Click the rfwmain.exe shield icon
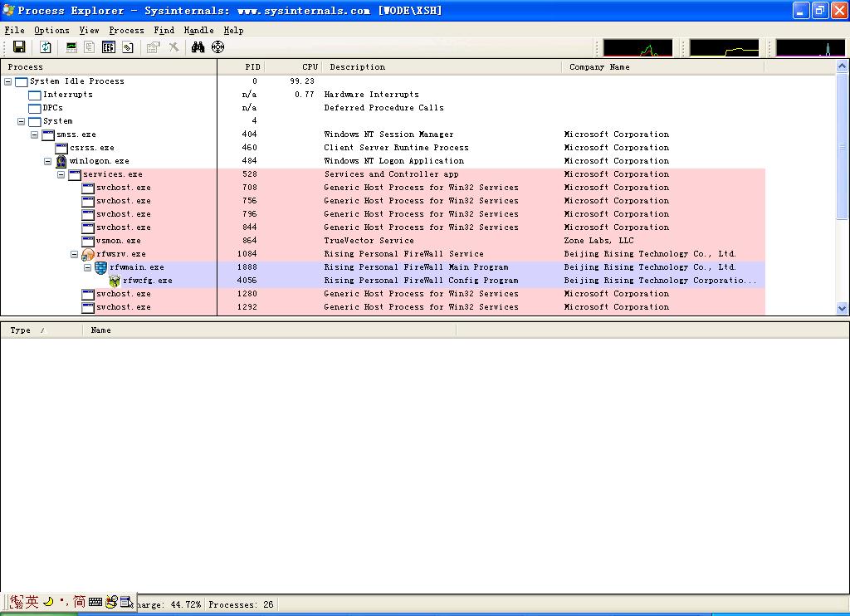 (x=100, y=267)
